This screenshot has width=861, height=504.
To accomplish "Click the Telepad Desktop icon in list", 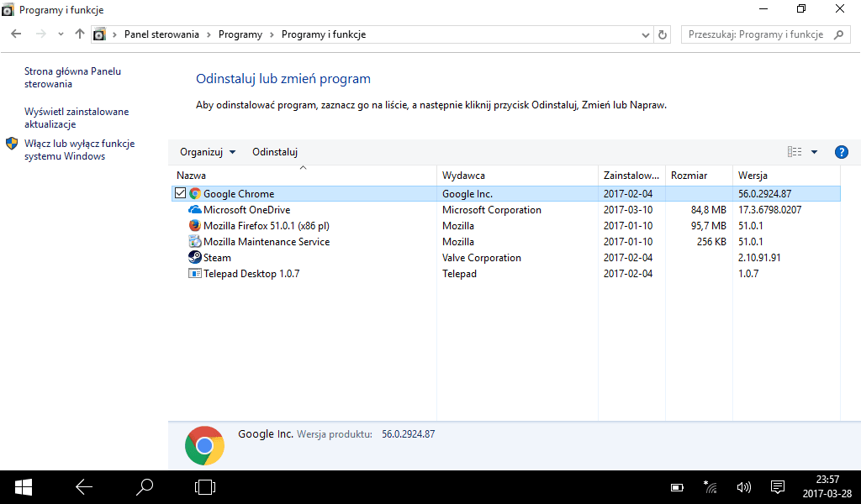I will click(195, 273).
